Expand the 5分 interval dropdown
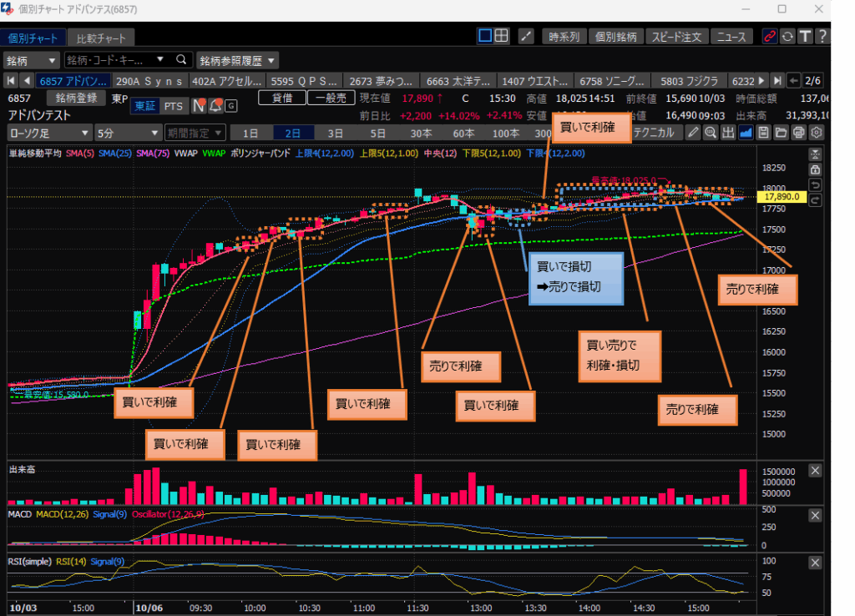 click(128, 133)
